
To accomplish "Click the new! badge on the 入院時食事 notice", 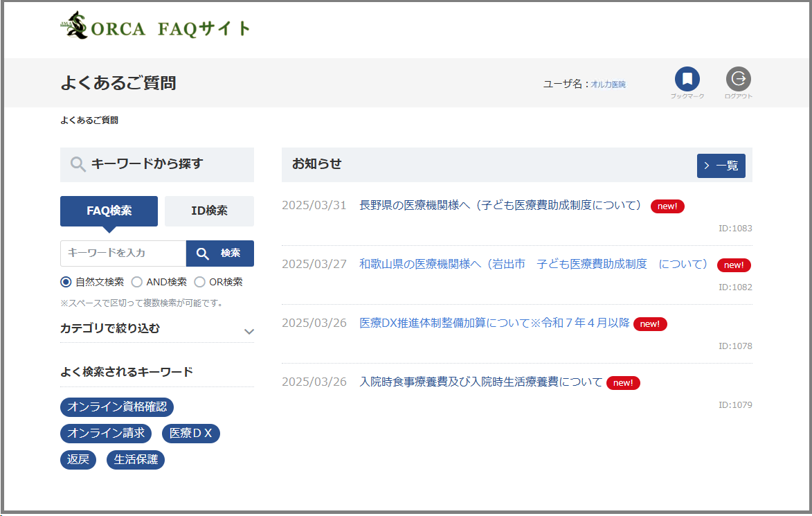I will [x=623, y=383].
